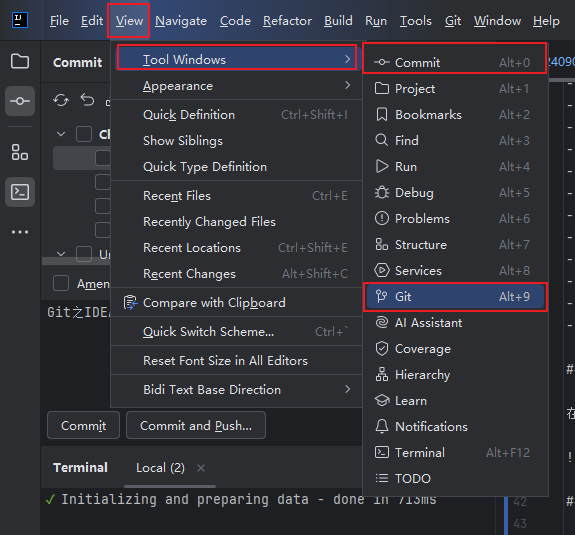This screenshot has height=535, width=575.
Task: Open the Code menu
Action: 235,21
